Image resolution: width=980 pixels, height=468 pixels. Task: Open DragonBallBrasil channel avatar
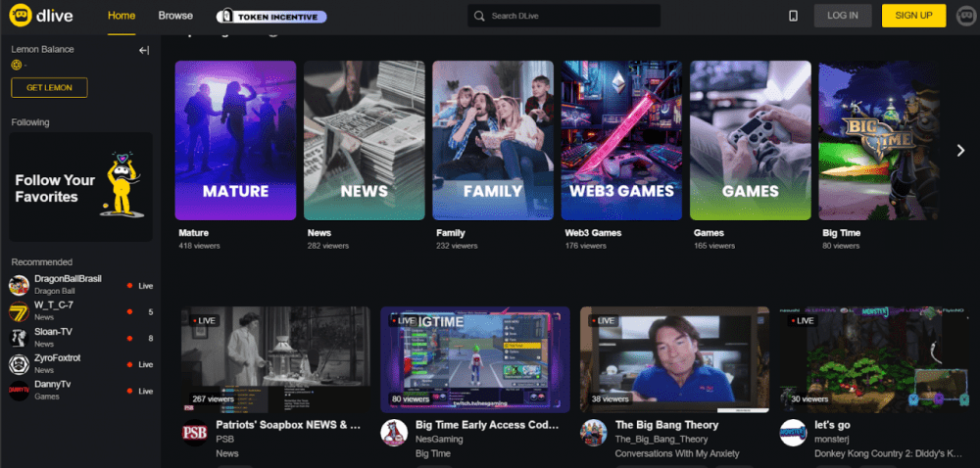pos(19,285)
